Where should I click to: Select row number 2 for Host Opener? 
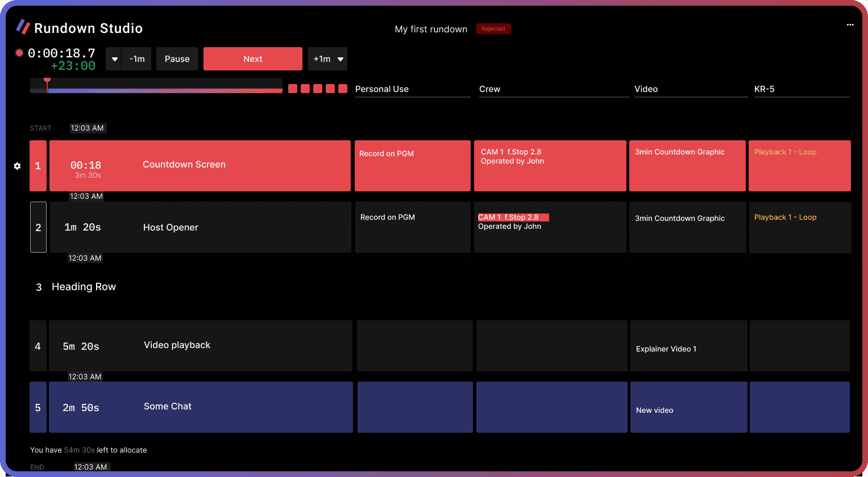point(38,227)
